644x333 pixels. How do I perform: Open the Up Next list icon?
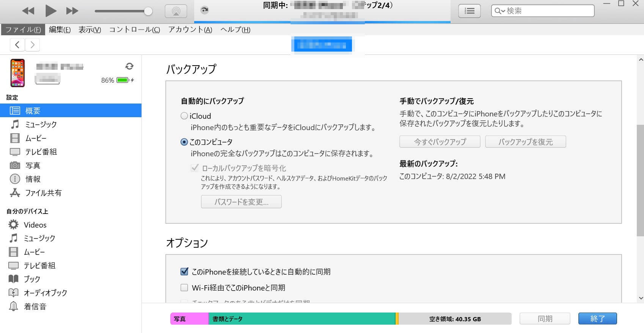click(470, 11)
